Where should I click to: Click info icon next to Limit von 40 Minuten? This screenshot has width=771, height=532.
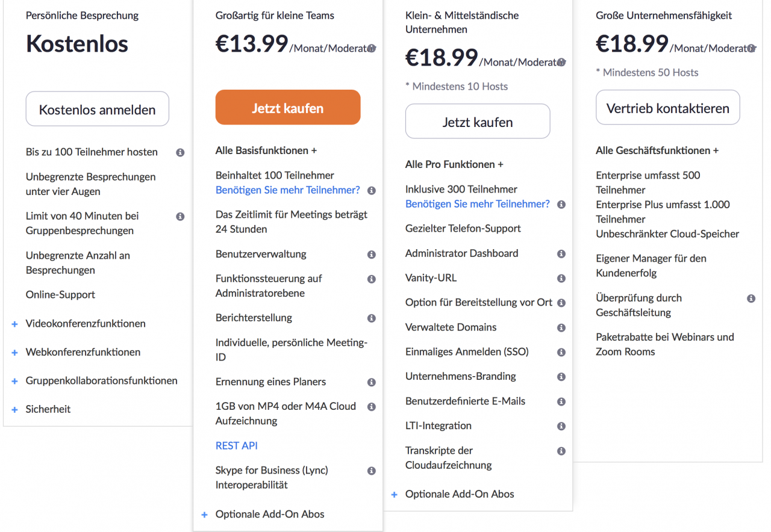(180, 217)
